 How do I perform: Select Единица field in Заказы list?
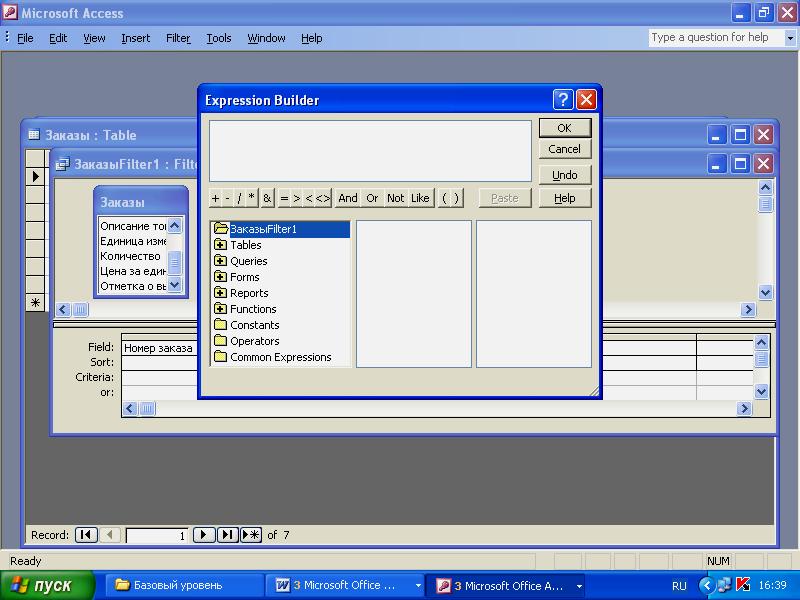[133, 241]
